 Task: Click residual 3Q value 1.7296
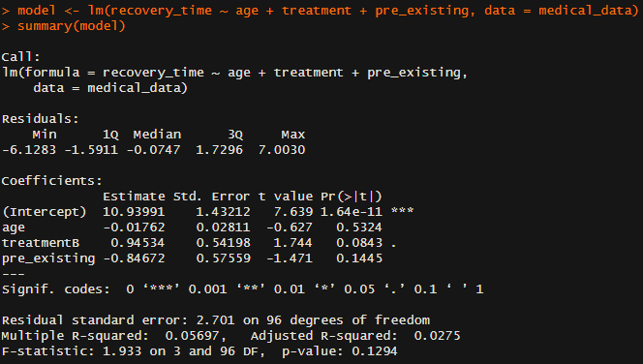click(219, 150)
